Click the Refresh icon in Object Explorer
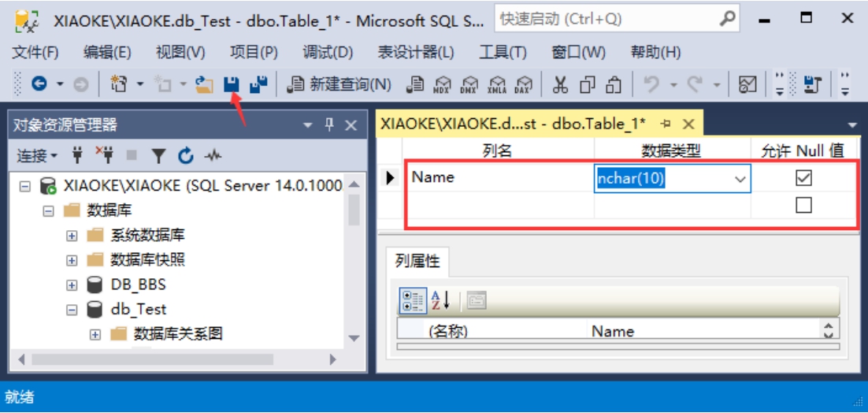 click(185, 156)
